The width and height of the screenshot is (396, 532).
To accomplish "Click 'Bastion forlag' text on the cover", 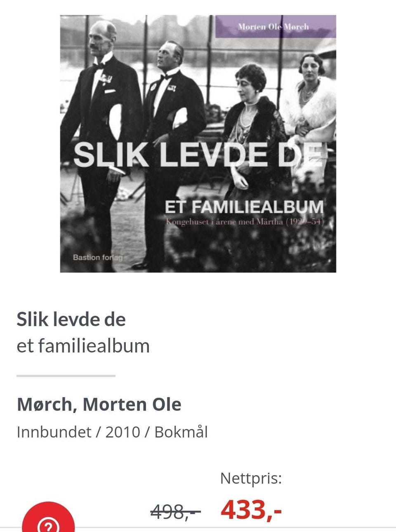I will (98, 257).
